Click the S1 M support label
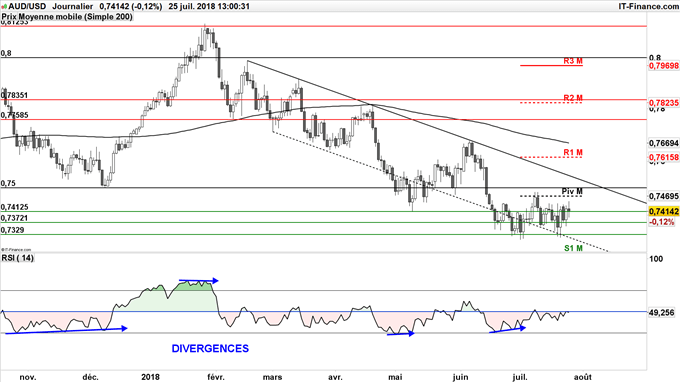Screen dimensions: 680x382 (x=573, y=248)
